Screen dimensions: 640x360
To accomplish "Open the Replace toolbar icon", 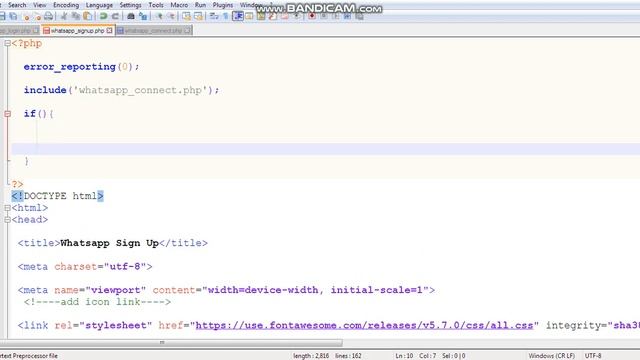I will (x=142, y=16).
